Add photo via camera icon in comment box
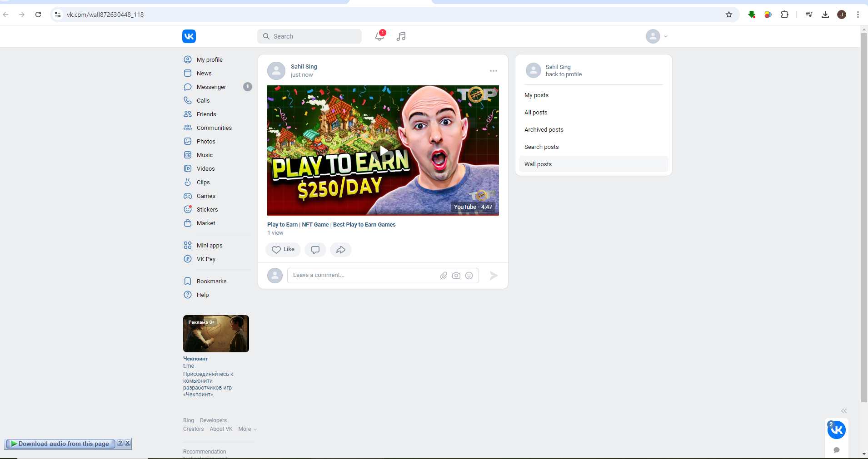This screenshot has height=459, width=868. (456, 276)
